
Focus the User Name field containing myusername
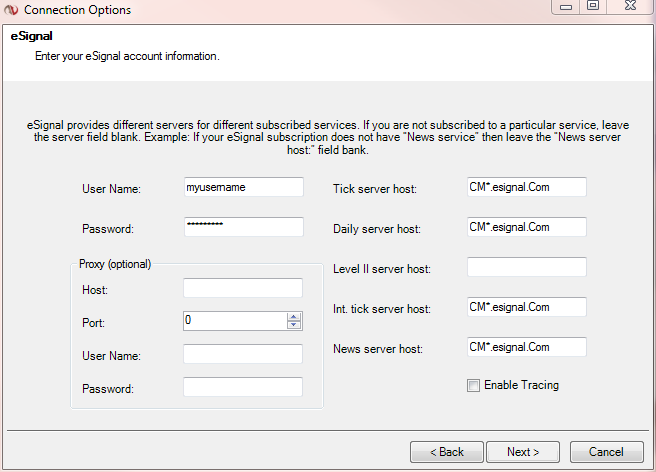pyautogui.click(x=243, y=187)
